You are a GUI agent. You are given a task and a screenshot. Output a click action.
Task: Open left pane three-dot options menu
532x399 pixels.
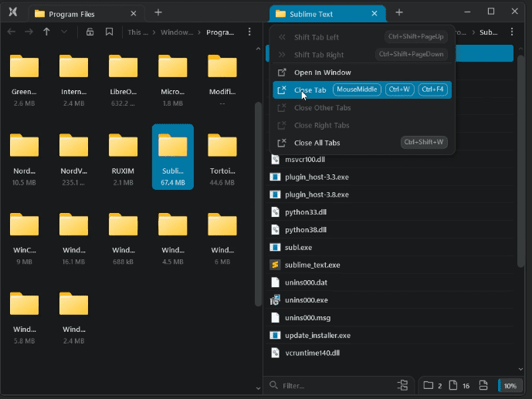pos(249,32)
